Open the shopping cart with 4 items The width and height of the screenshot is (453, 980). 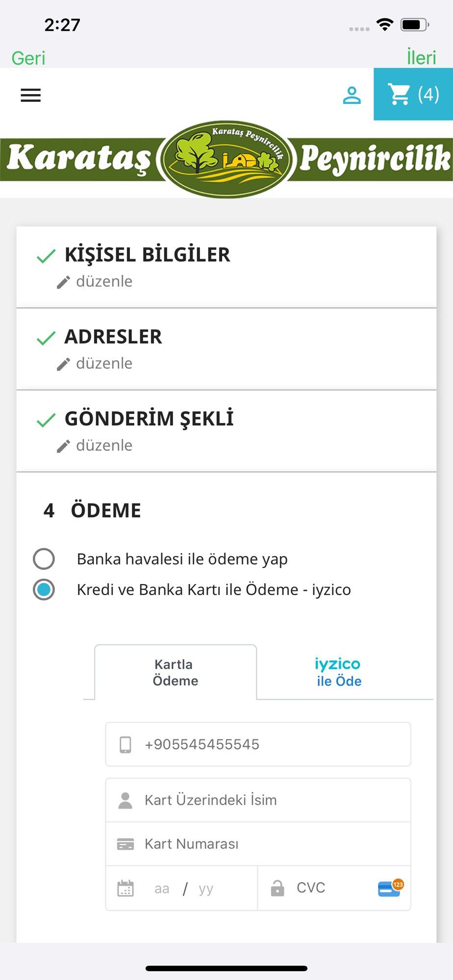click(x=413, y=94)
